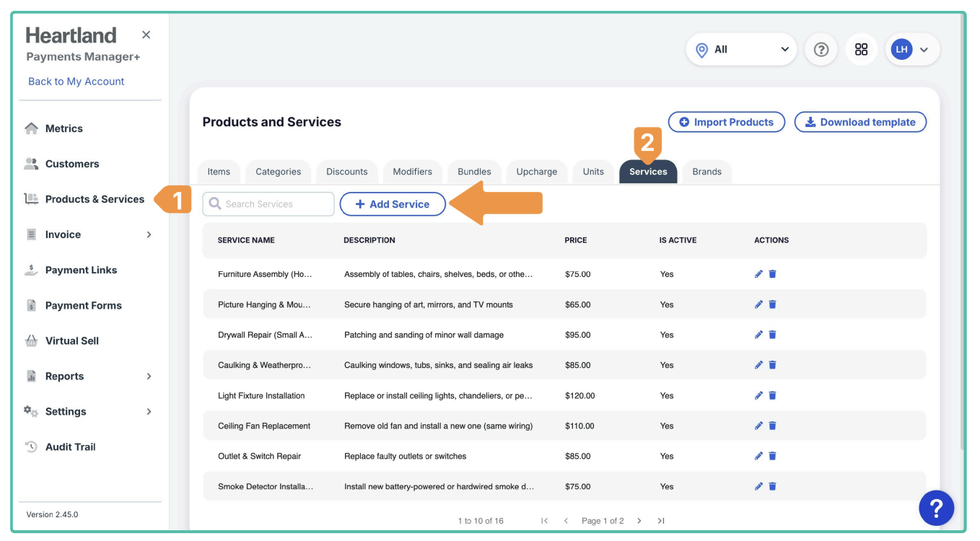Expand the LH user account menu
The width and height of the screenshot is (980, 541).
coord(912,50)
